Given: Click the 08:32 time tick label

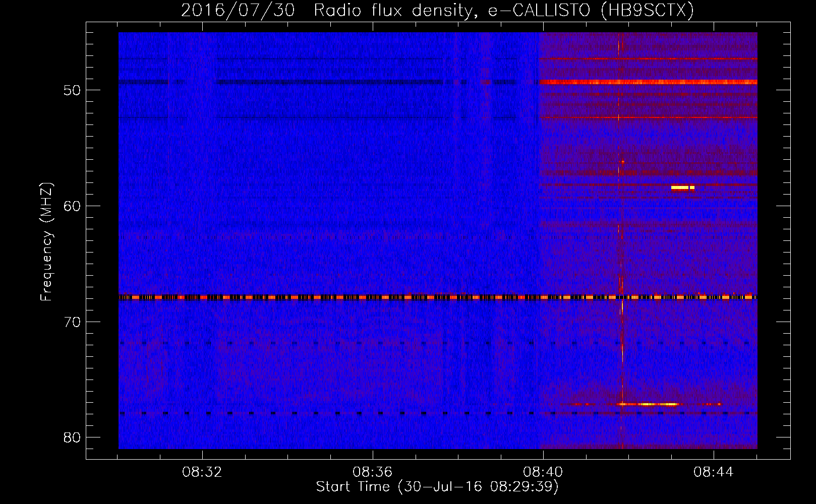Looking at the screenshot, I should coord(202,472).
